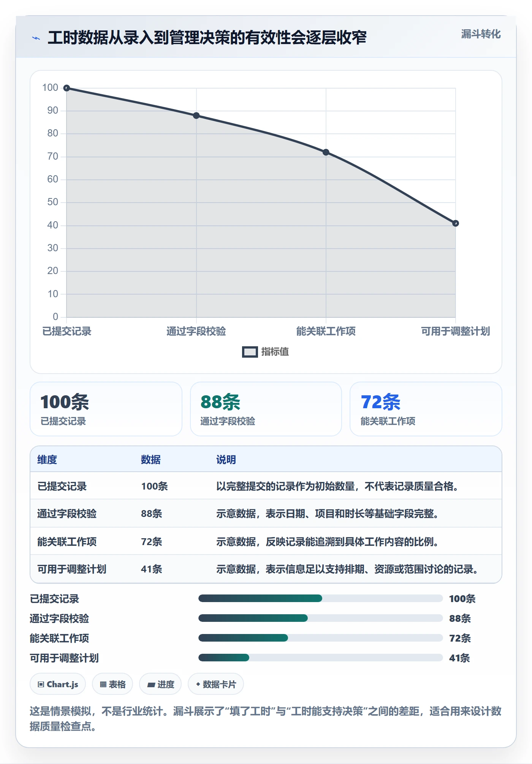Viewport: 532px width, 764px height.
Task: Toggle the 指标值 legend swatch
Action: 250,352
